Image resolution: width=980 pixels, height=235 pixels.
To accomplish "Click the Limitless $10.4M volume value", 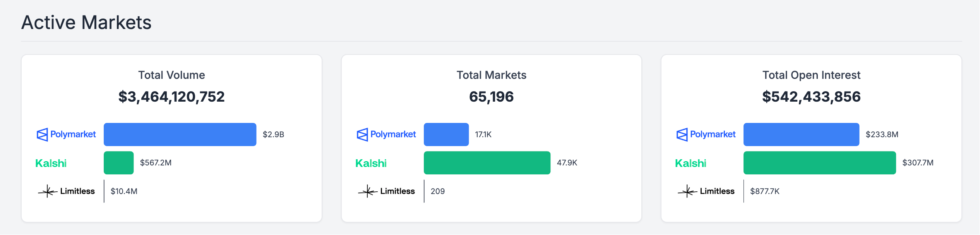I will point(124,191).
